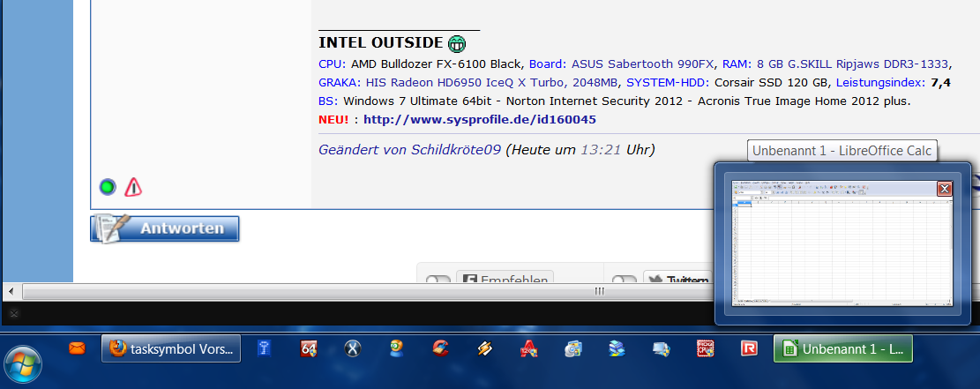Open the Windows Start orb

point(23,364)
